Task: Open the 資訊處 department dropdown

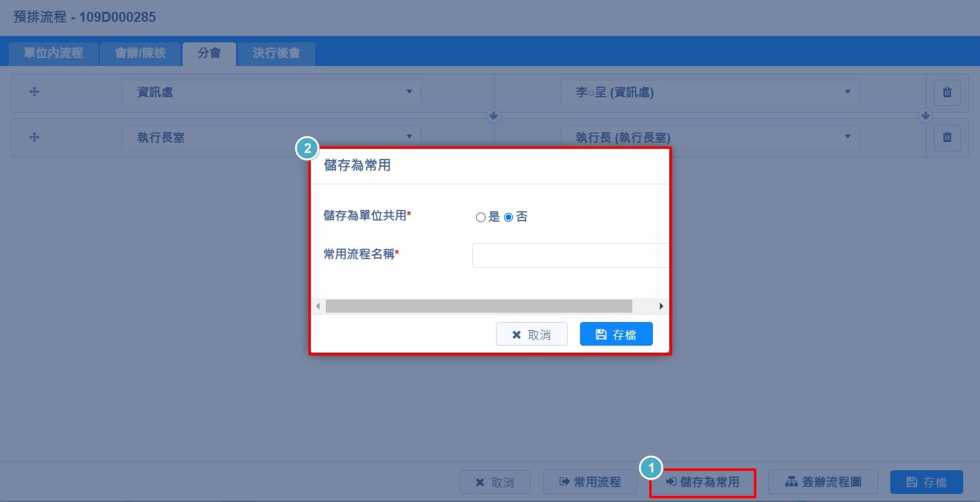Action: tap(271, 92)
